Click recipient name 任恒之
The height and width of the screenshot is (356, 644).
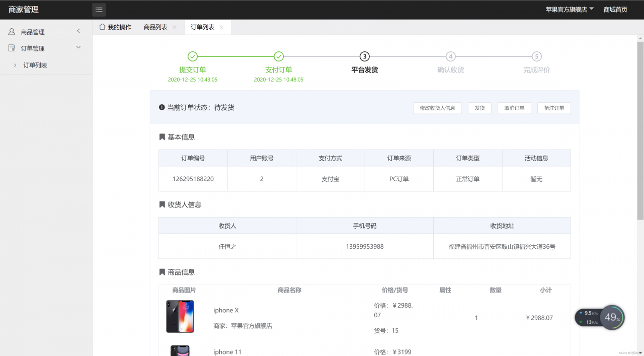[x=227, y=247]
